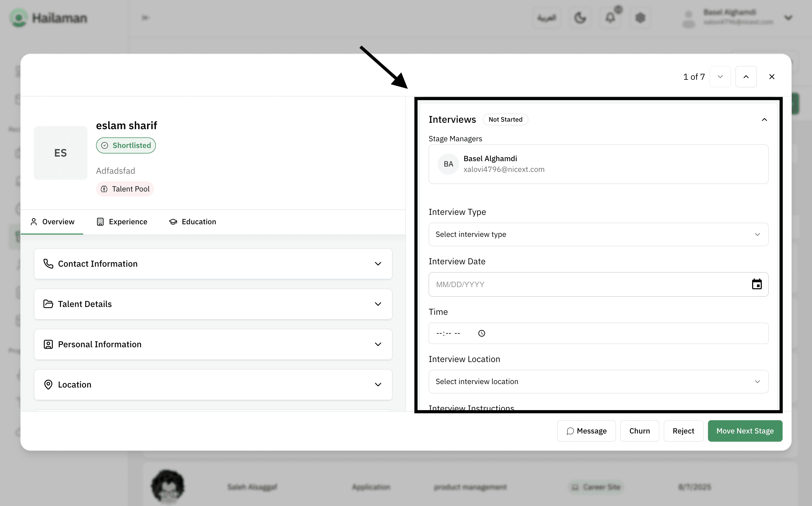The image size is (812, 506).
Task: Collapse the Interviews section
Action: 764,120
